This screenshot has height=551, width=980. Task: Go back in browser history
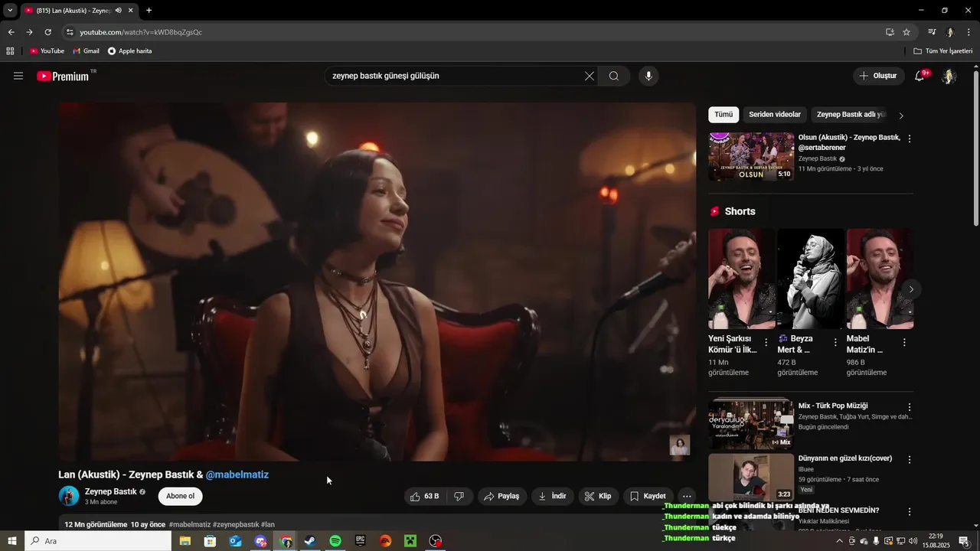(11, 32)
